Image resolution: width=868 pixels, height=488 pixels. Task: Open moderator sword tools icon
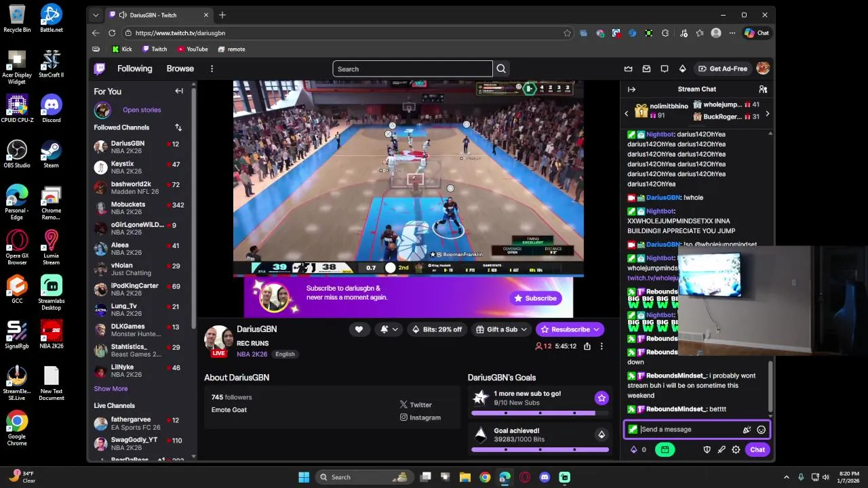click(x=722, y=449)
